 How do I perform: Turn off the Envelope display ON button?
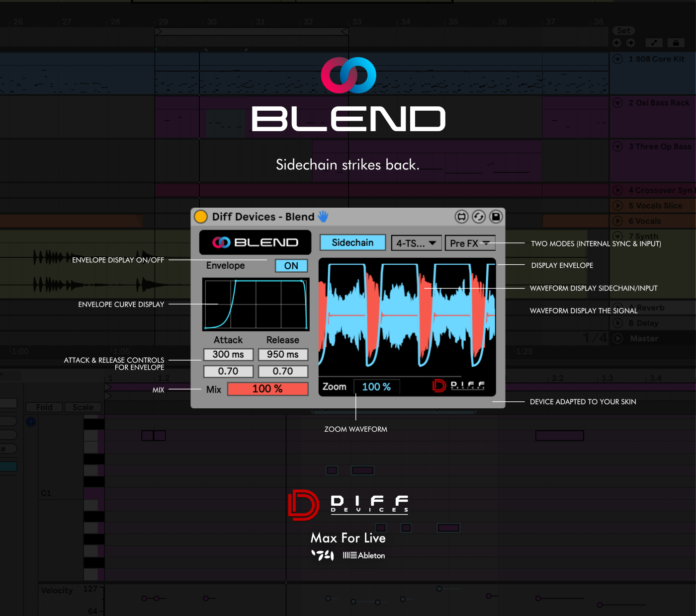(x=291, y=266)
